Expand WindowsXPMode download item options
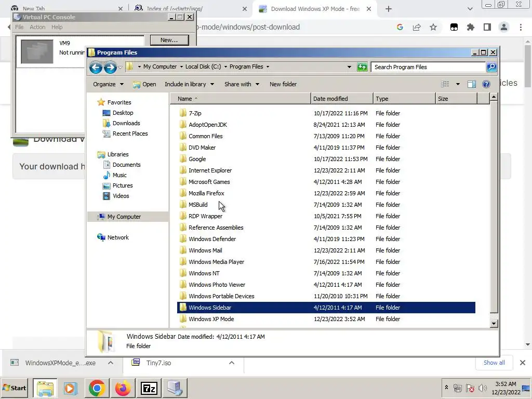The image size is (532, 399). point(111,363)
